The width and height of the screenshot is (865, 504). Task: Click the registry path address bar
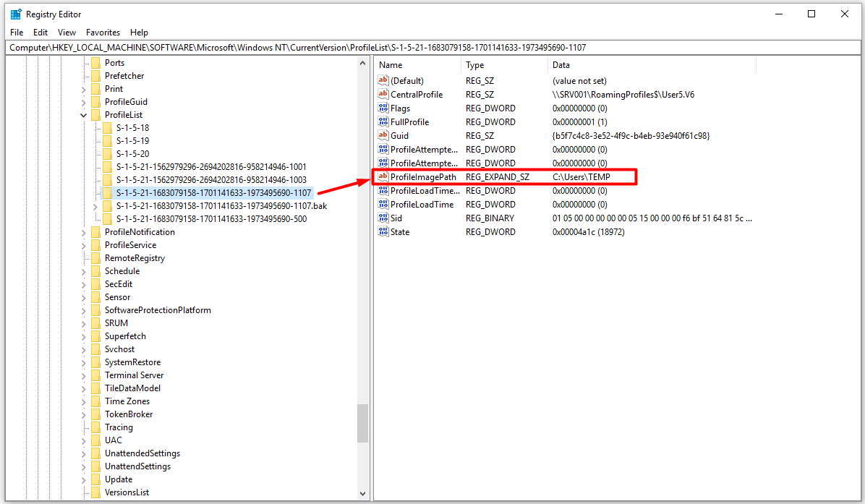(x=432, y=48)
